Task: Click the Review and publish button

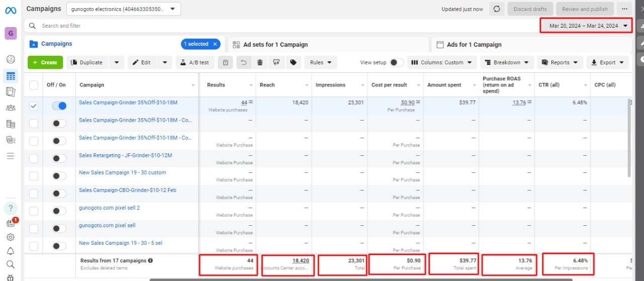Action: tap(585, 9)
